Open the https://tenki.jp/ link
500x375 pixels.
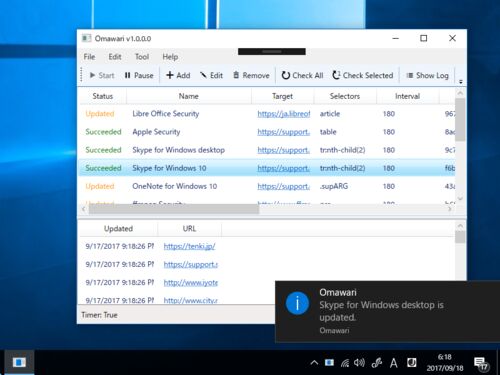point(189,246)
